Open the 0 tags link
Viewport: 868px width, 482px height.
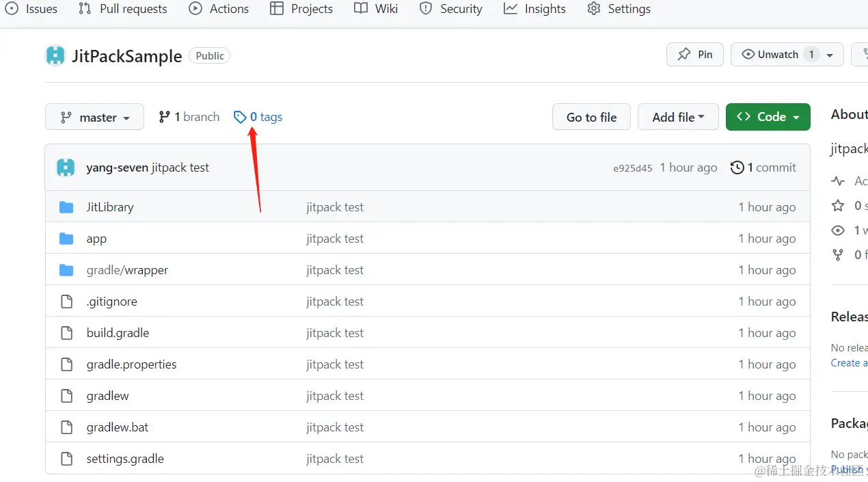pyautogui.click(x=258, y=117)
